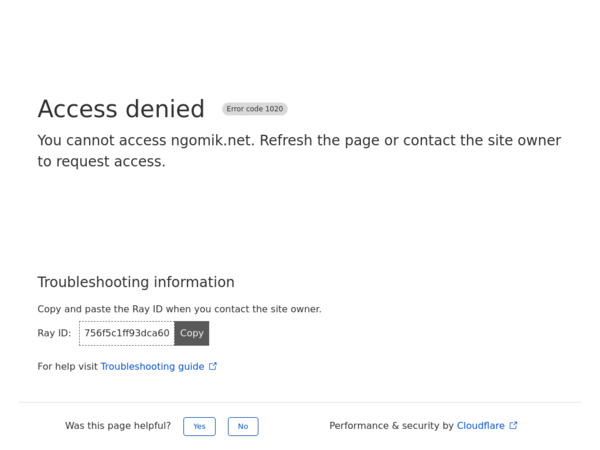Viewport: 600px width, 450px height.
Task: Click the Troubleshooting information heading
Action: pos(136,282)
